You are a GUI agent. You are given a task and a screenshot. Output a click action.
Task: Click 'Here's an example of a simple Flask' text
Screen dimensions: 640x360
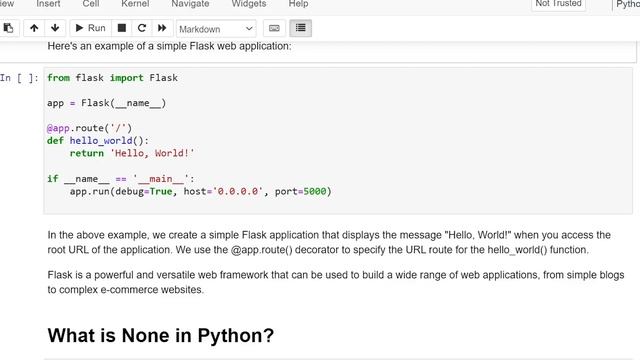[169, 46]
